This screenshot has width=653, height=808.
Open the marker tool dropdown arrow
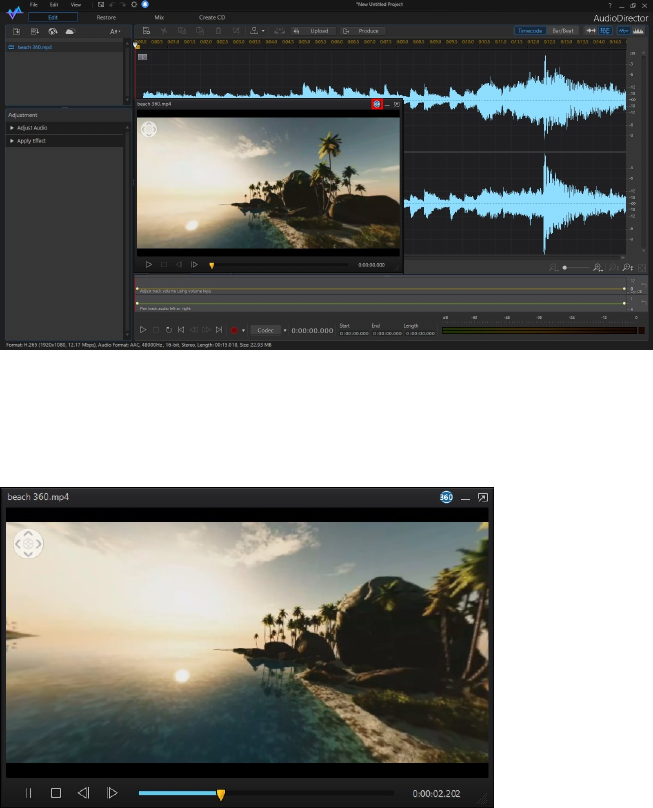tap(263, 31)
